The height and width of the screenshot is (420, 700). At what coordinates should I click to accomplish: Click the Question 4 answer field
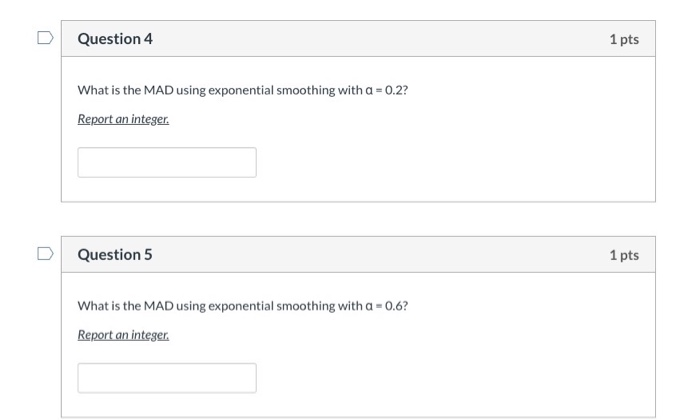167,162
